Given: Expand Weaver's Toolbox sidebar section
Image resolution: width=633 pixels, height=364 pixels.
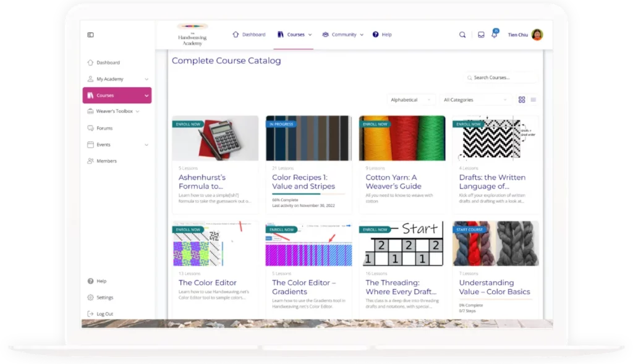Looking at the screenshot, I should click(x=137, y=111).
